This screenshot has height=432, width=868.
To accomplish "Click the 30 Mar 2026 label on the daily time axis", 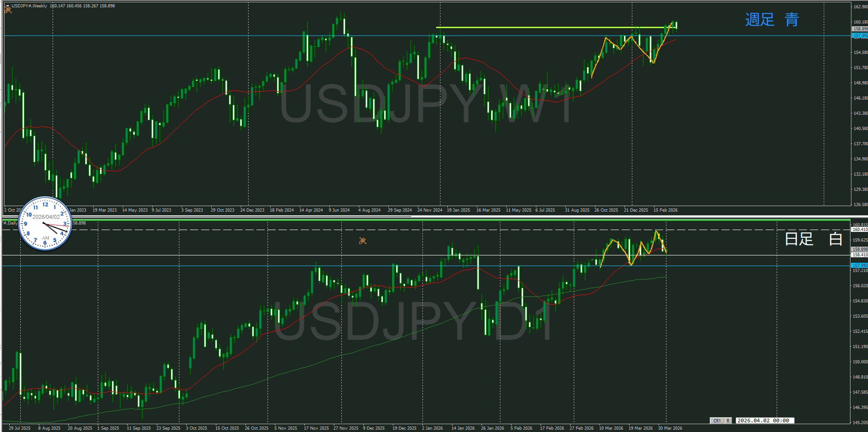I will point(670,428).
